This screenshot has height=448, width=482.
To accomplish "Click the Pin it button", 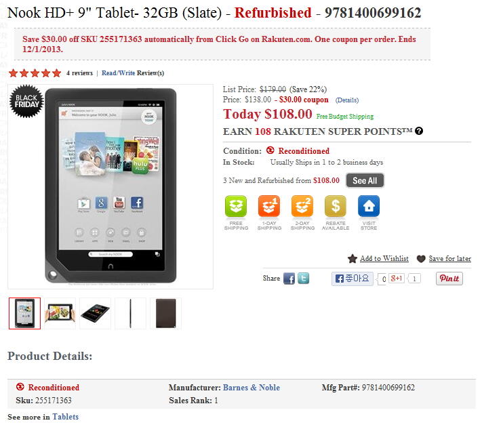I will click(449, 279).
